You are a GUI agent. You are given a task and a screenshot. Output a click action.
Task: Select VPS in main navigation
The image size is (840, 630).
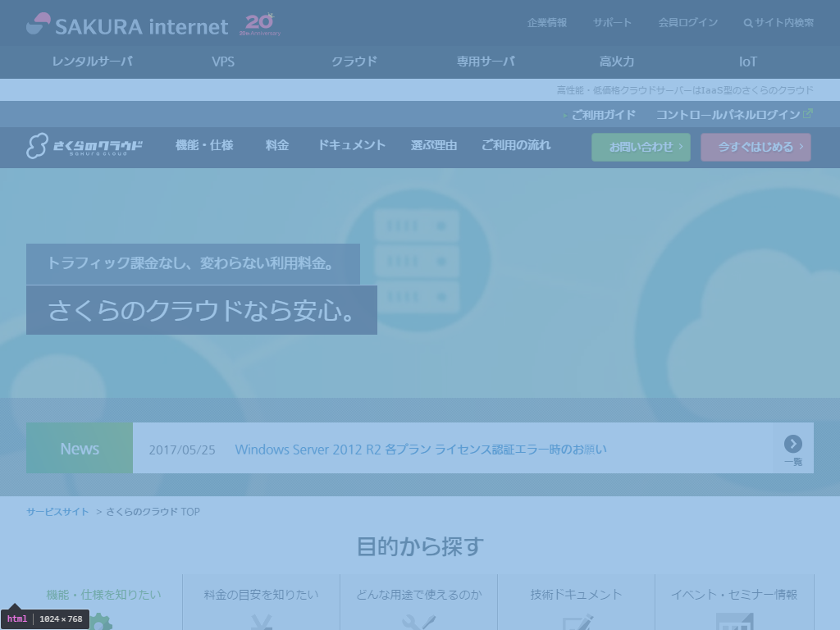(223, 62)
